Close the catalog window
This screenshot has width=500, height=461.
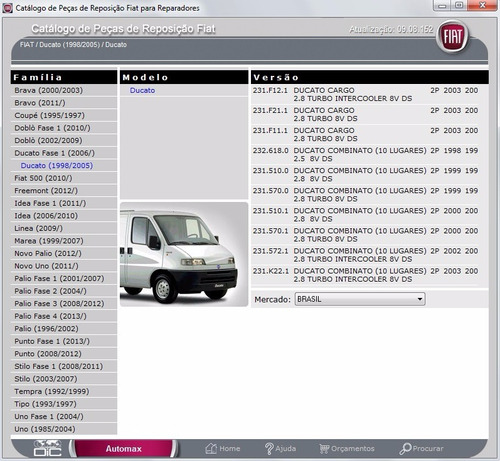click(x=482, y=5)
